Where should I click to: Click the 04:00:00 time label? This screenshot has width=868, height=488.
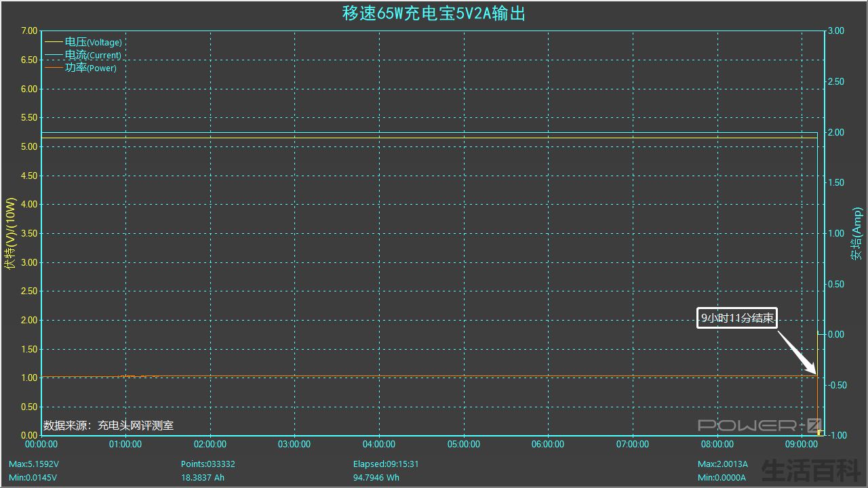click(379, 445)
